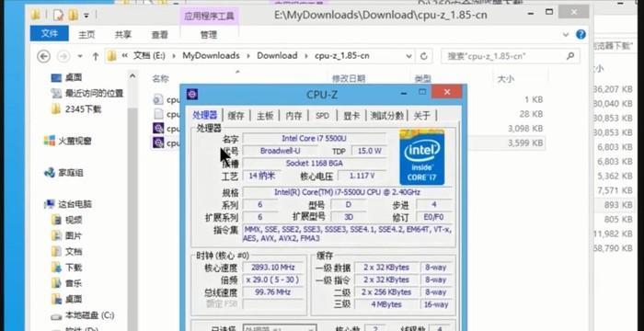The image size is (644, 331).
Task: Open 文档 folder under 这台电脑
Action: click(x=67, y=251)
